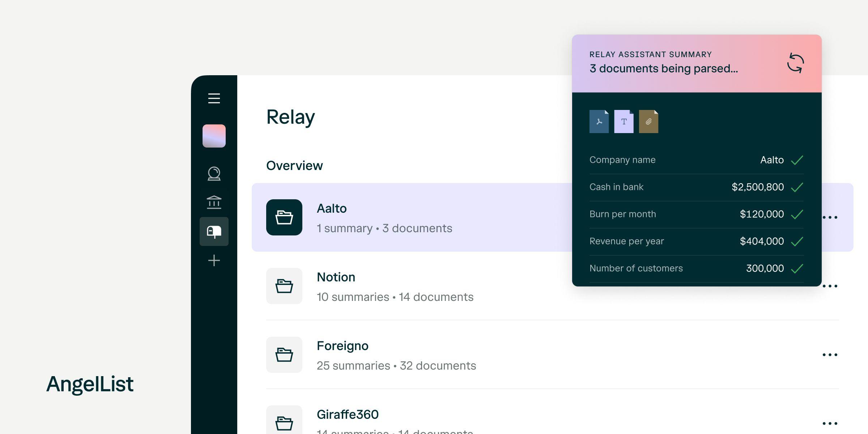Open the hamburger menu in sidebar

tap(214, 98)
